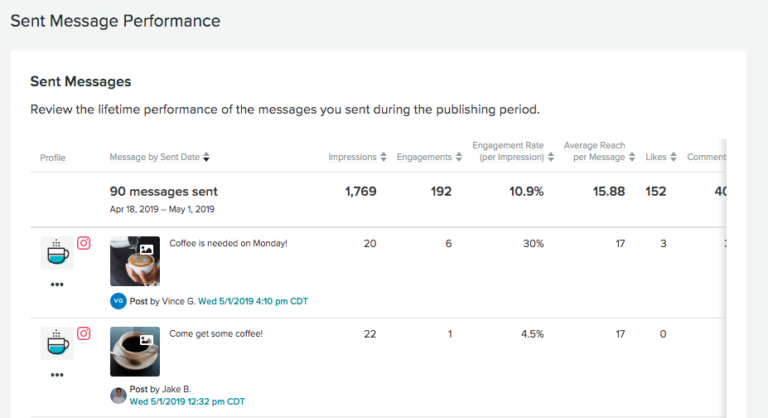The width and height of the screenshot is (768, 418).
Task: Open the Wed 5/1/2019 12:32 pm CDT link
Action: [x=187, y=401]
